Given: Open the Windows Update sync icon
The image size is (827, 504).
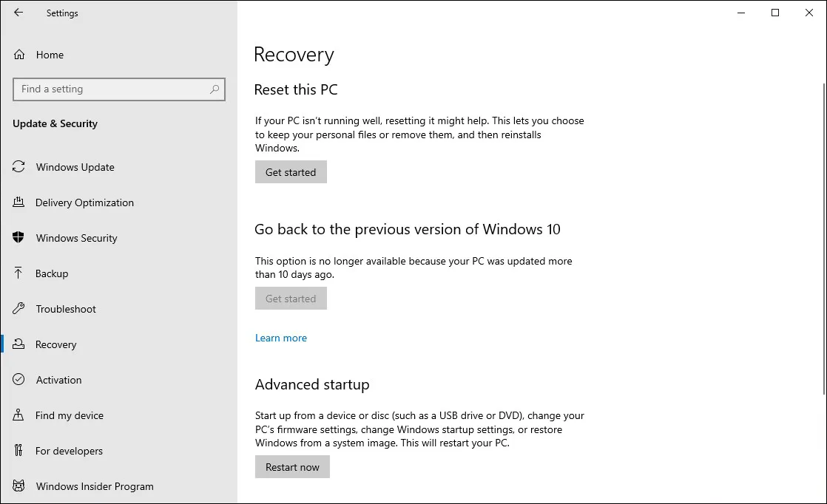Looking at the screenshot, I should coord(18,167).
